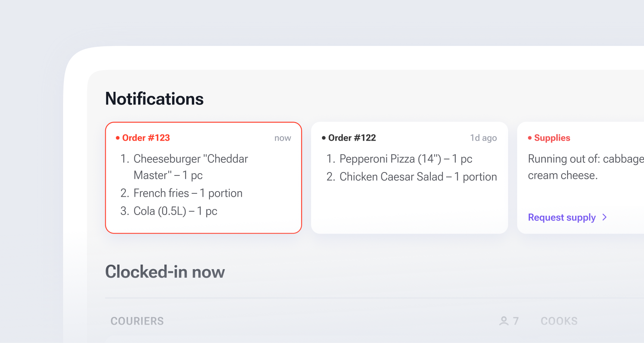Image resolution: width=644 pixels, height=343 pixels.
Task: Click the person icon next to couriers count
Action: pyautogui.click(x=504, y=321)
